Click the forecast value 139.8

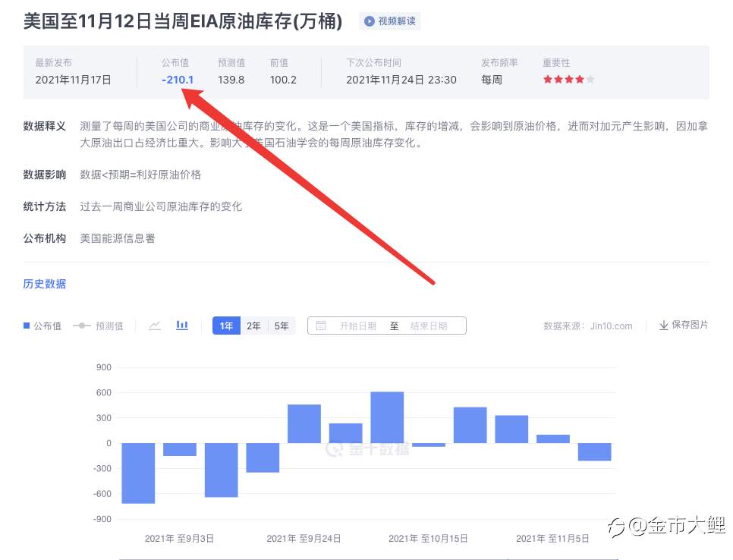(x=231, y=80)
